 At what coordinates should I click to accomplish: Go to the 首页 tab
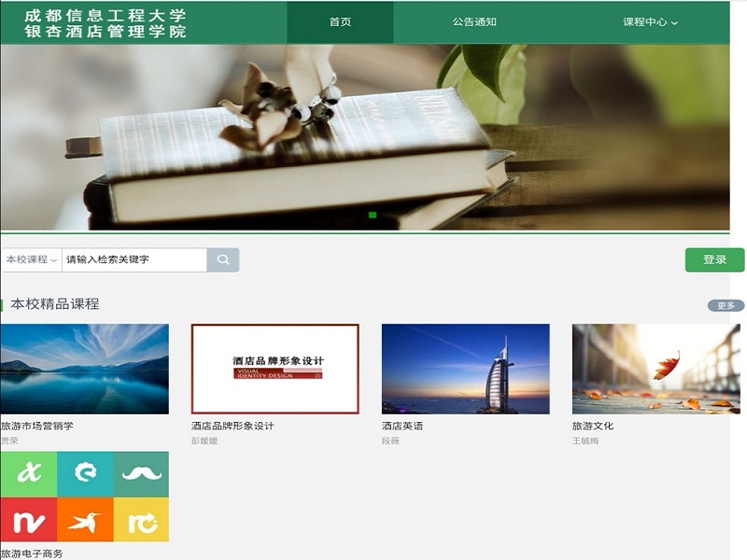click(x=340, y=22)
